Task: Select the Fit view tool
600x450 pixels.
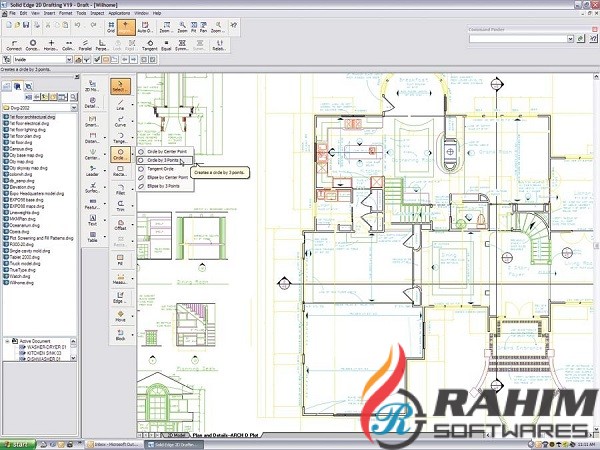Action: click(194, 27)
